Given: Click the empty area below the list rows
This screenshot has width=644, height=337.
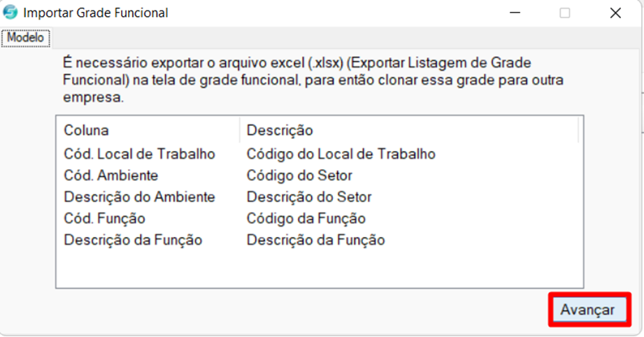Looking at the screenshot, I should 320,268.
